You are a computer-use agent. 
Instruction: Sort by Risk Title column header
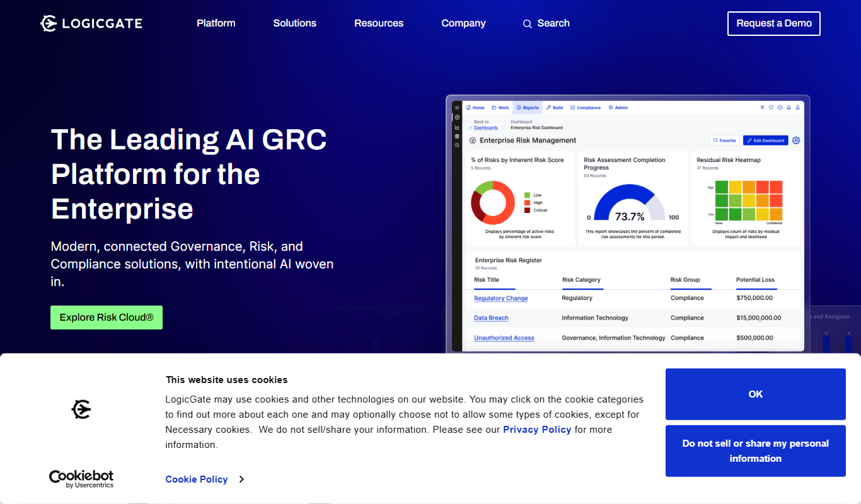click(487, 280)
